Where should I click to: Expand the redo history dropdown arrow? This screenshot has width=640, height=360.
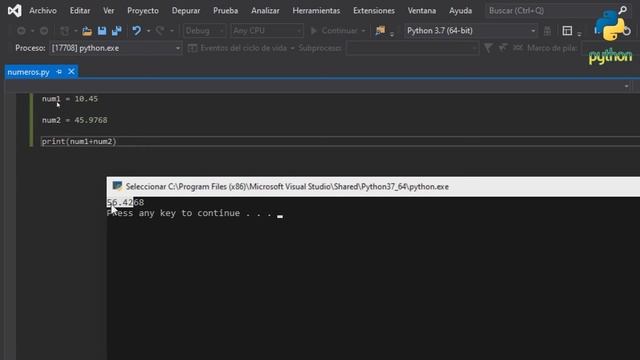coord(172,31)
